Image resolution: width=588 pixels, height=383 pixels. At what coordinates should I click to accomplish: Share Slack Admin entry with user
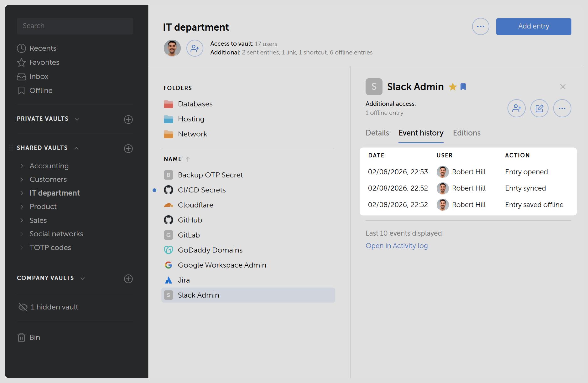click(517, 108)
